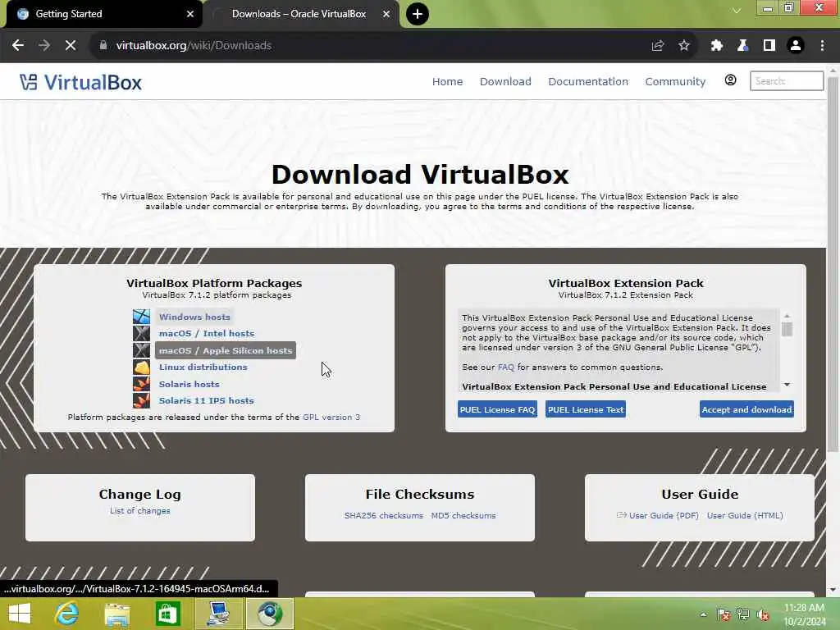This screenshot has width=840, height=630.
Task: Open the Solaris 11 IPS hosts link
Action: (x=206, y=400)
